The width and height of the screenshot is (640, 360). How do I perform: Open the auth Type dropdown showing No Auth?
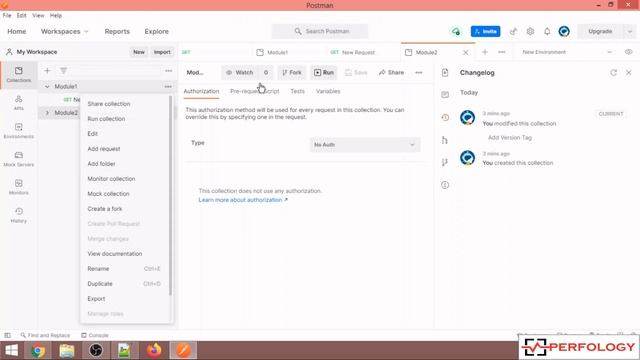[365, 145]
